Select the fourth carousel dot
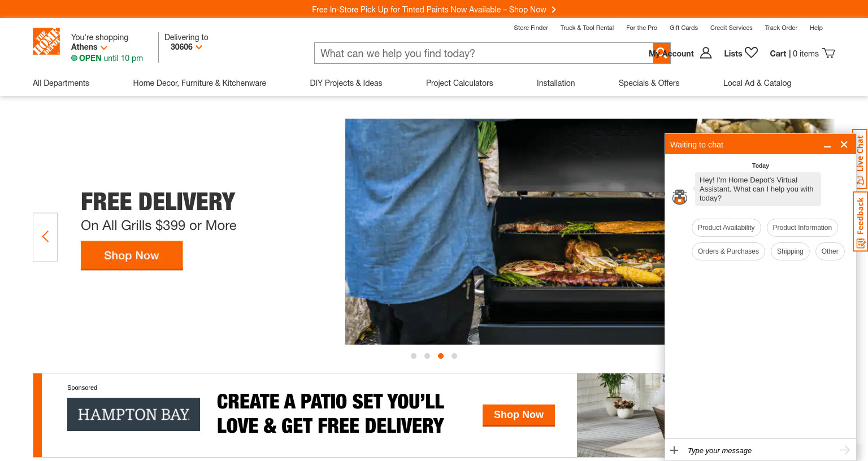 point(454,356)
